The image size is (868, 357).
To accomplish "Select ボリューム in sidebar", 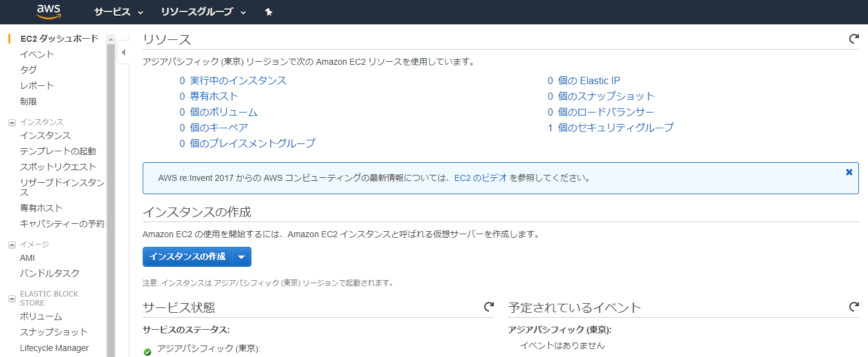I will click(41, 316).
